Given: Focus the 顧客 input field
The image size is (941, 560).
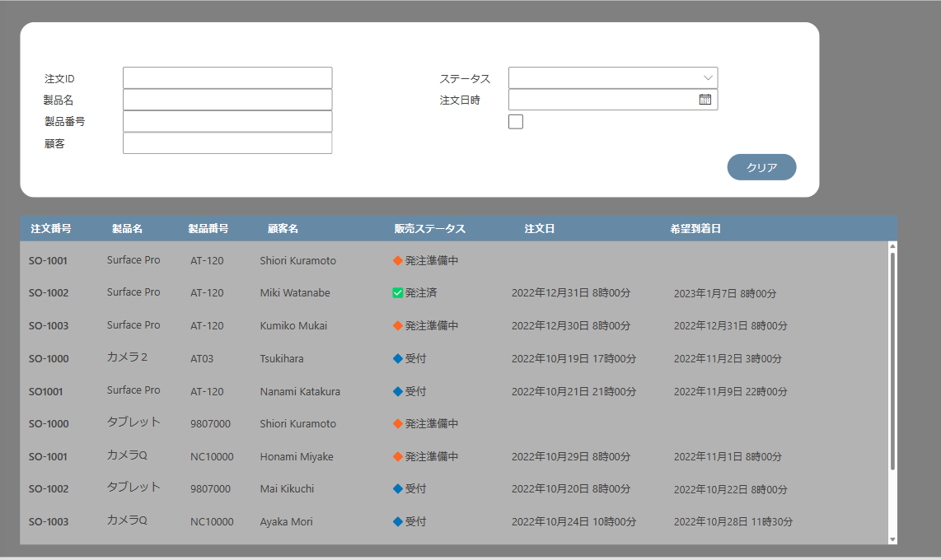Looking at the screenshot, I should click(227, 142).
